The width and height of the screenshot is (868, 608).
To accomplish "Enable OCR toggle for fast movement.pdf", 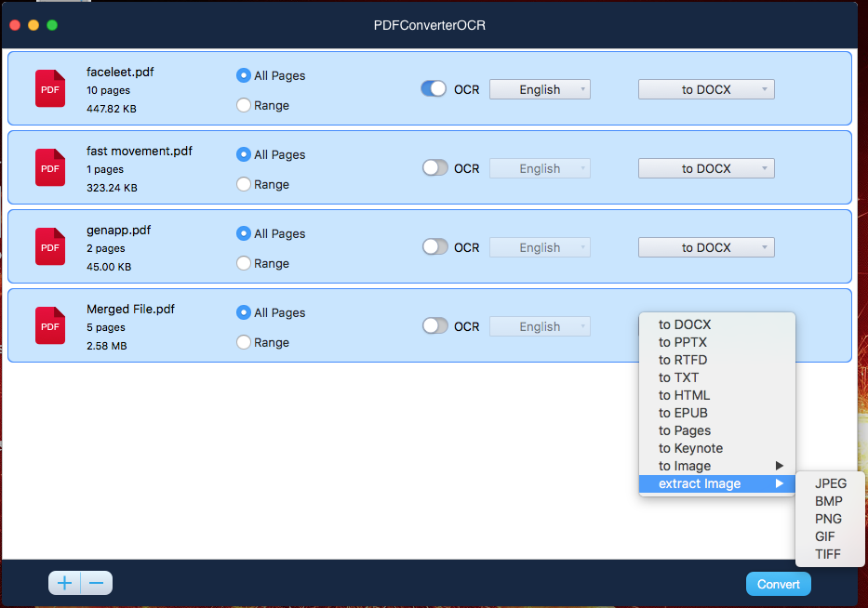I will coord(434,168).
